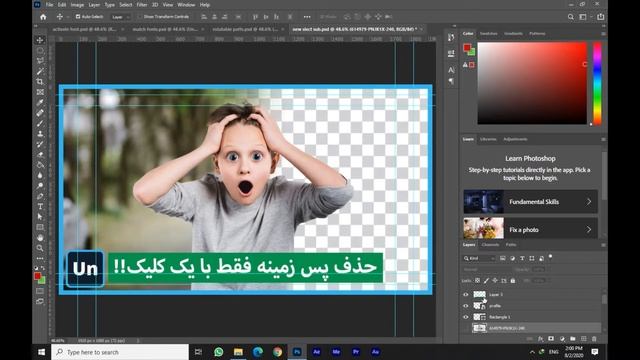Select the Rectangle shape tool
640x360 pixels.
coord(40,227)
